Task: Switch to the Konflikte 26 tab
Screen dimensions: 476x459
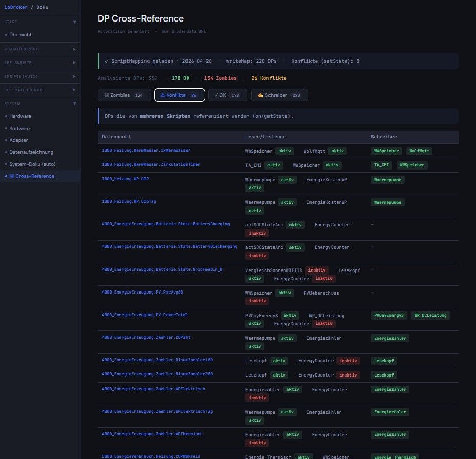Action: click(179, 95)
